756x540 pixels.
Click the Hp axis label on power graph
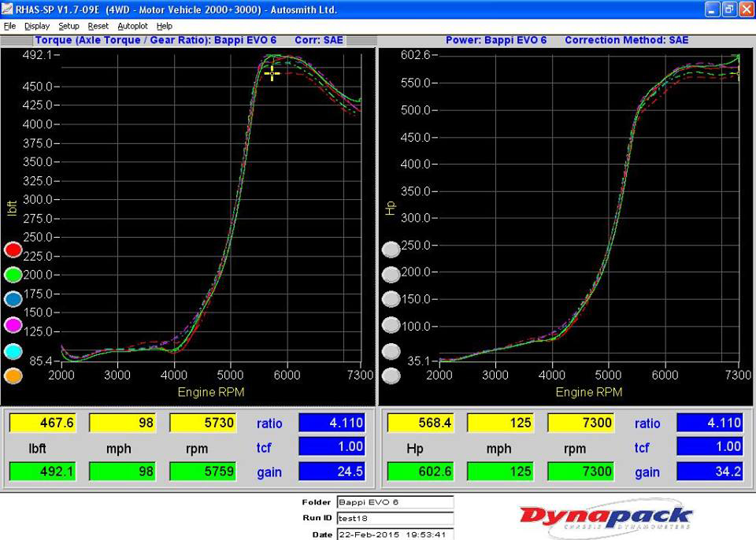click(x=390, y=208)
